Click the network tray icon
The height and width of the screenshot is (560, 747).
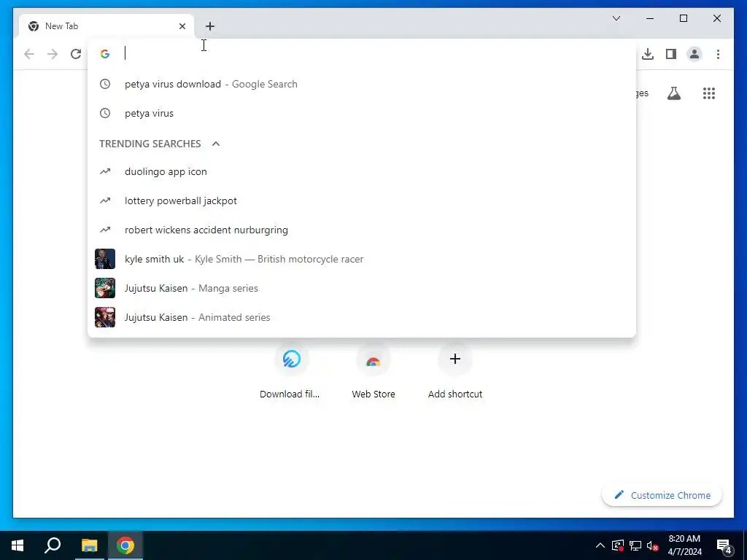point(635,545)
